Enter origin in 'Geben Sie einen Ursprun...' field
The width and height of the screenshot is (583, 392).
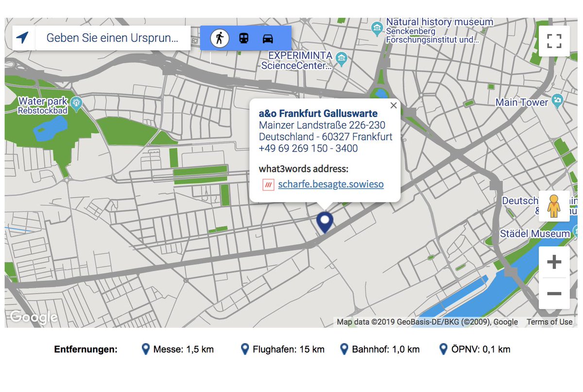pyautogui.click(x=113, y=38)
